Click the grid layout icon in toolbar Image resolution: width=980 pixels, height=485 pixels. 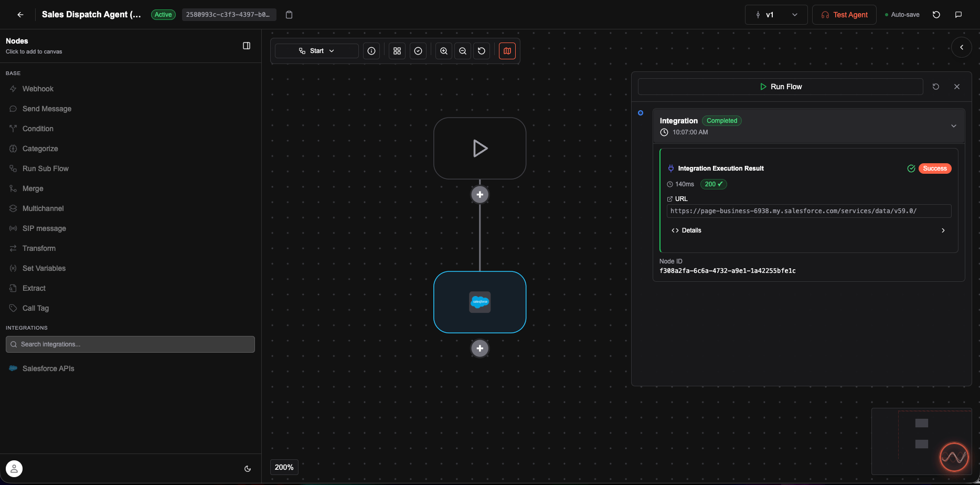click(x=397, y=51)
